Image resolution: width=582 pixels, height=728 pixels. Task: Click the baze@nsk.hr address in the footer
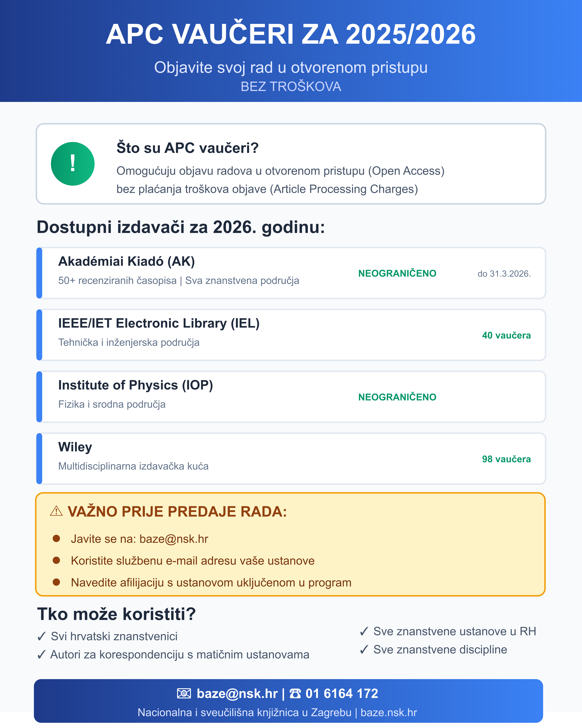(x=237, y=694)
